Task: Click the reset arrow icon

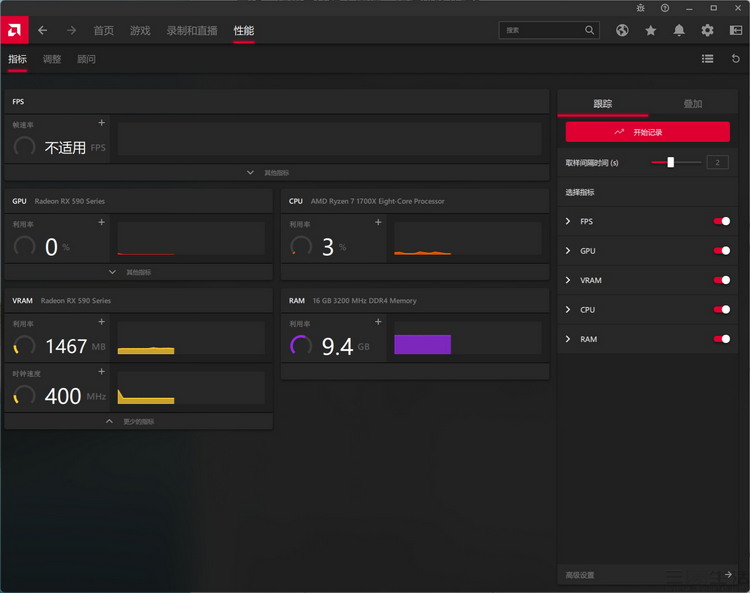Action: point(736,59)
